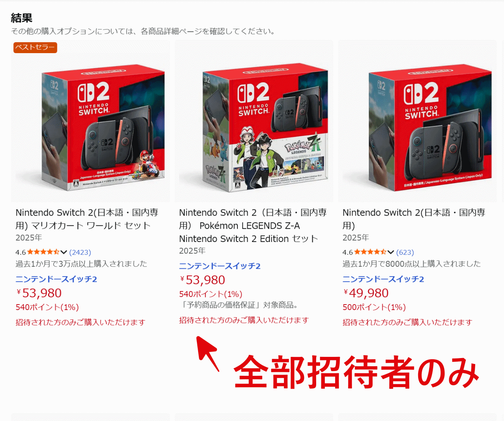Click star rating icon of the Mario Kart set
Viewport: 504px width, 421px height.
coord(43,252)
